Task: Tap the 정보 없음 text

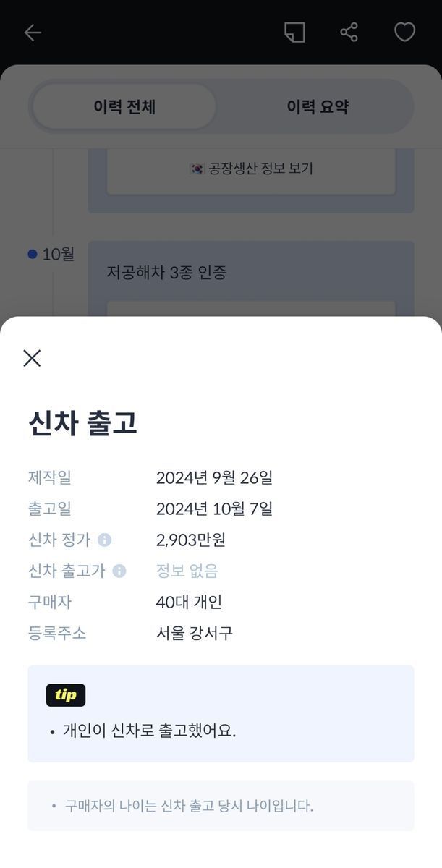Action: (x=187, y=571)
